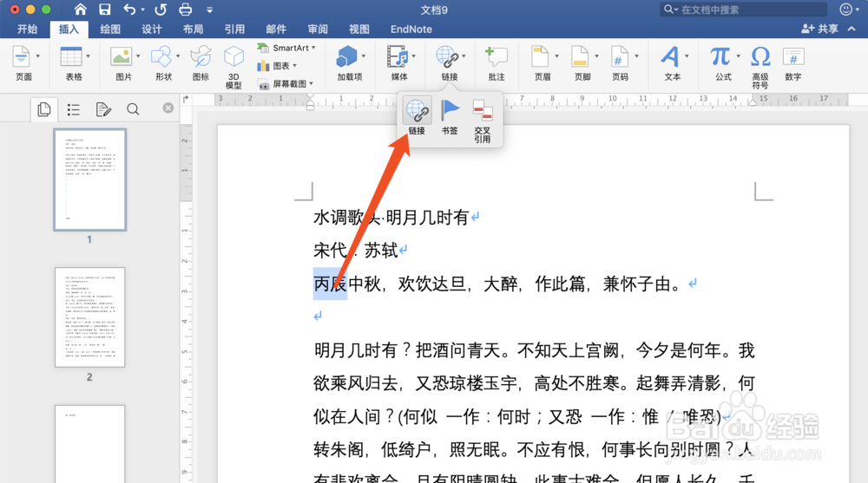
Task: Click title text 水调歌头·明月几时有
Action: coord(391,218)
